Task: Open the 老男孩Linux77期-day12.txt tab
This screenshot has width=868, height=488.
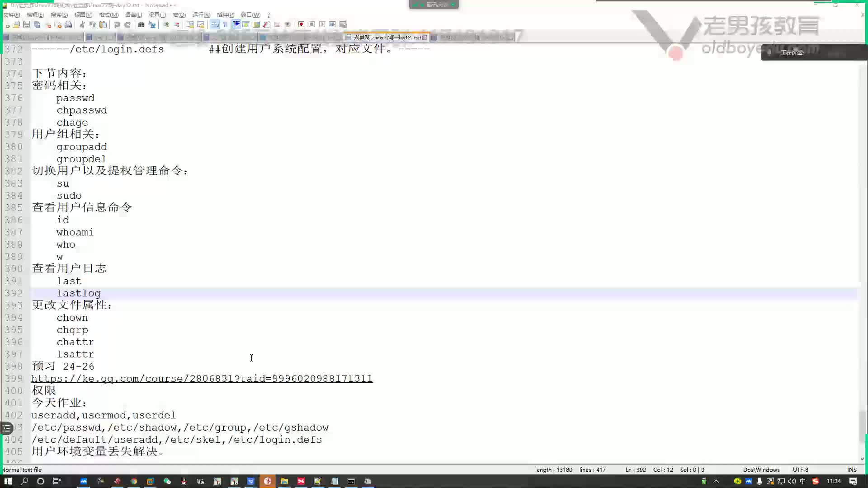Action: click(x=387, y=37)
